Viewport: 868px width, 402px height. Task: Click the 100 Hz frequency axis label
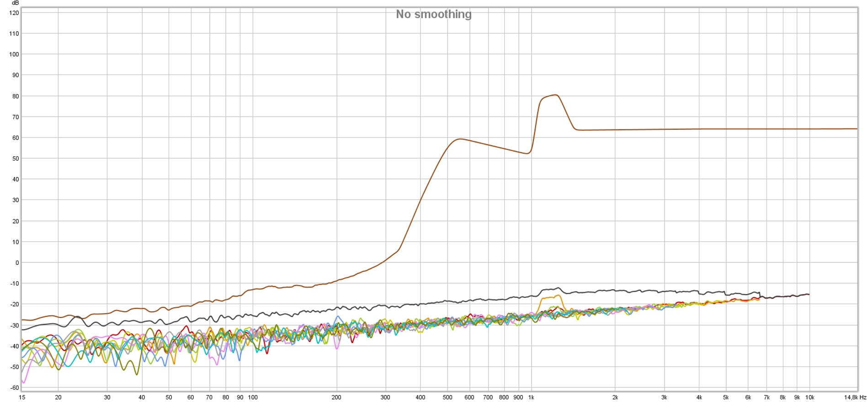coord(253,397)
